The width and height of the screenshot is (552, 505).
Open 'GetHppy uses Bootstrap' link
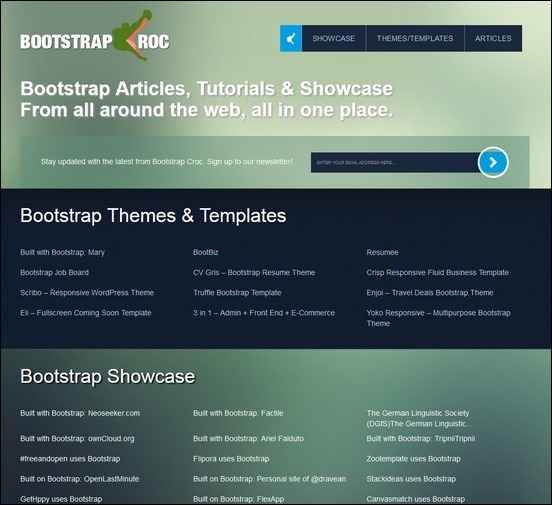[61, 499]
